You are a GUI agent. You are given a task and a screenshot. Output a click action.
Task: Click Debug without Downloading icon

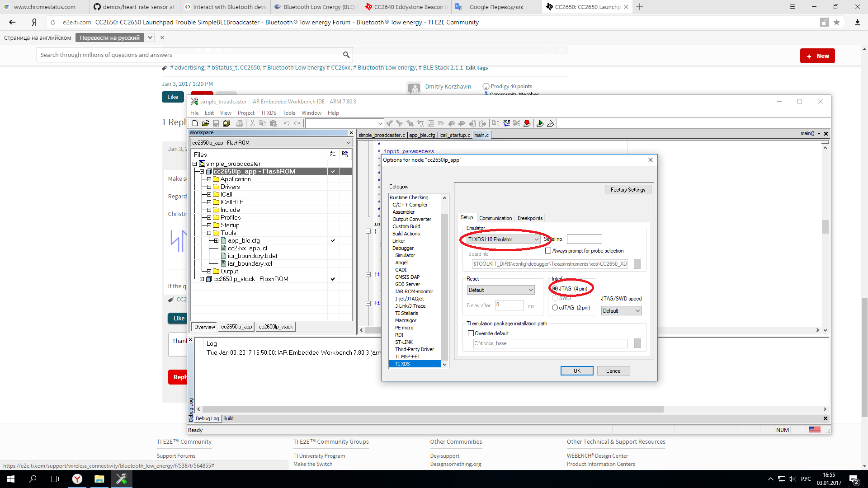pos(551,123)
